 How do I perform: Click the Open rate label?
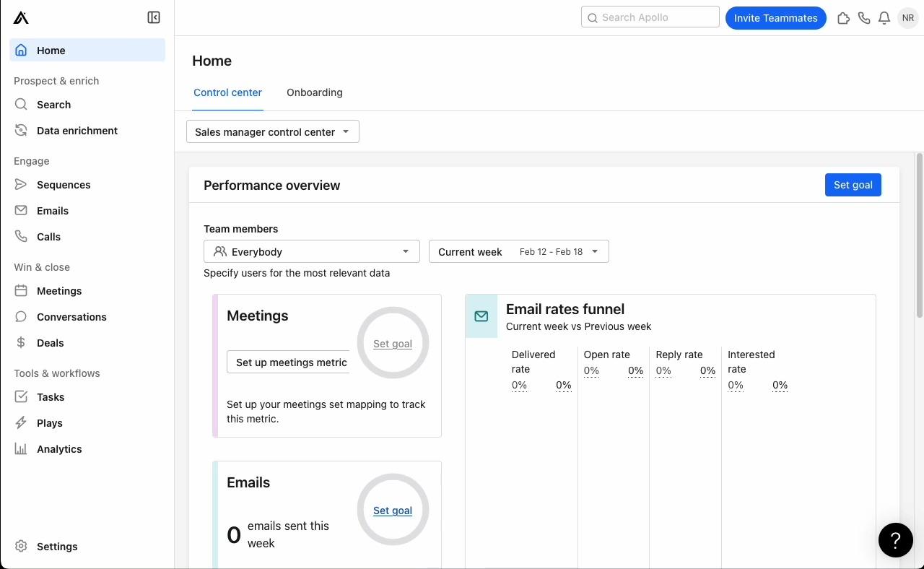607,355
